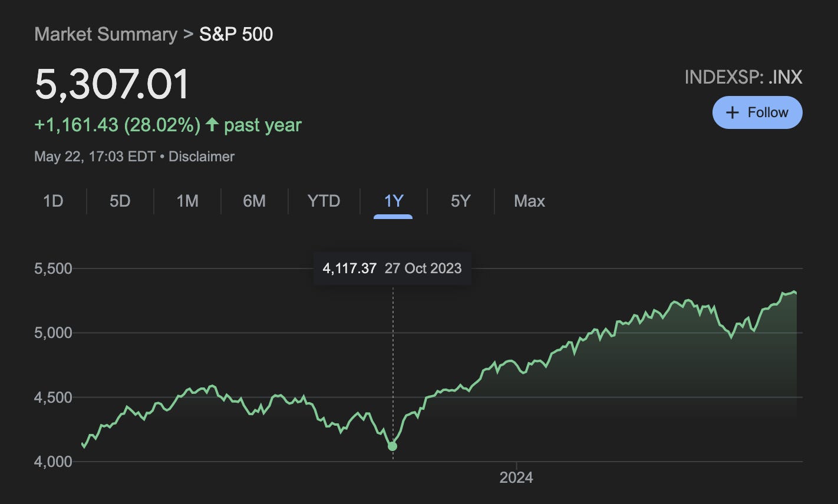
Task: Click the INDEXSP: .INX ticker label
Action: (743, 77)
